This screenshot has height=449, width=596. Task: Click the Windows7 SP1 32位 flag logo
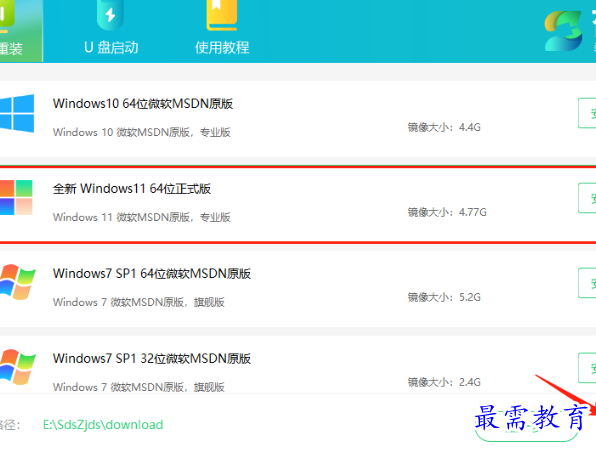pos(17,366)
